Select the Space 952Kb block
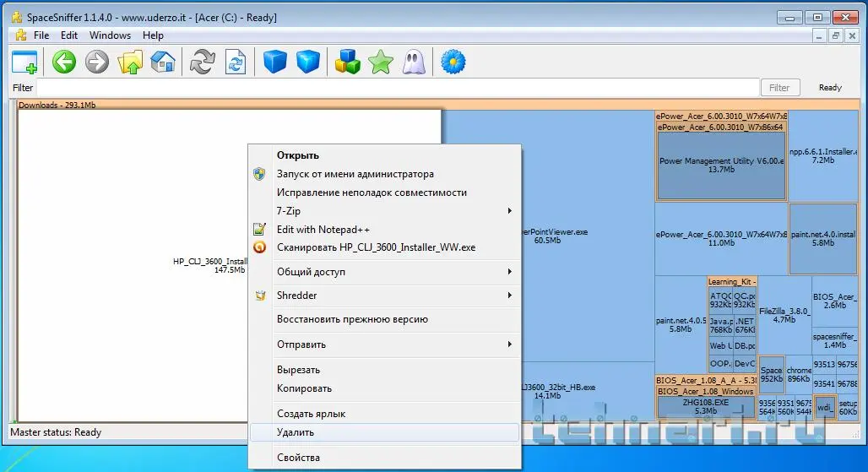This screenshot has height=472, width=868. pos(771,375)
